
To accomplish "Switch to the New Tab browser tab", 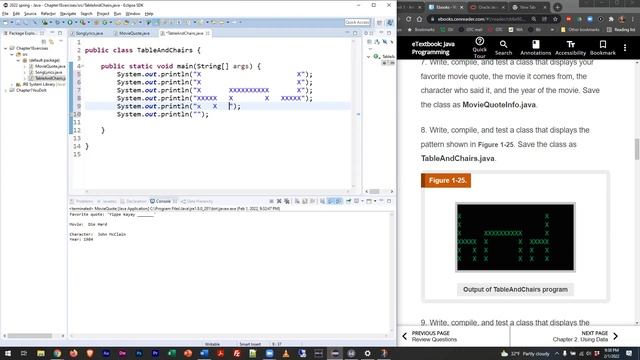I will [x=528, y=7].
